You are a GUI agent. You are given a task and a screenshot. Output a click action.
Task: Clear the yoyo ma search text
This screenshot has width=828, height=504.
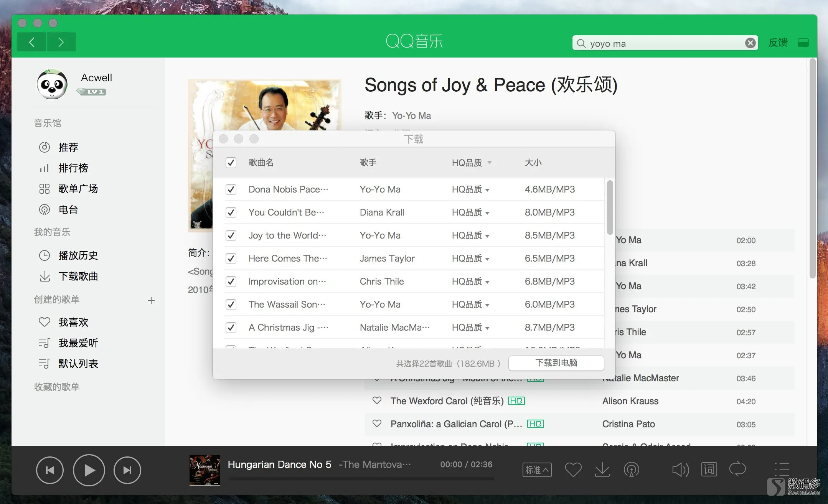750,43
